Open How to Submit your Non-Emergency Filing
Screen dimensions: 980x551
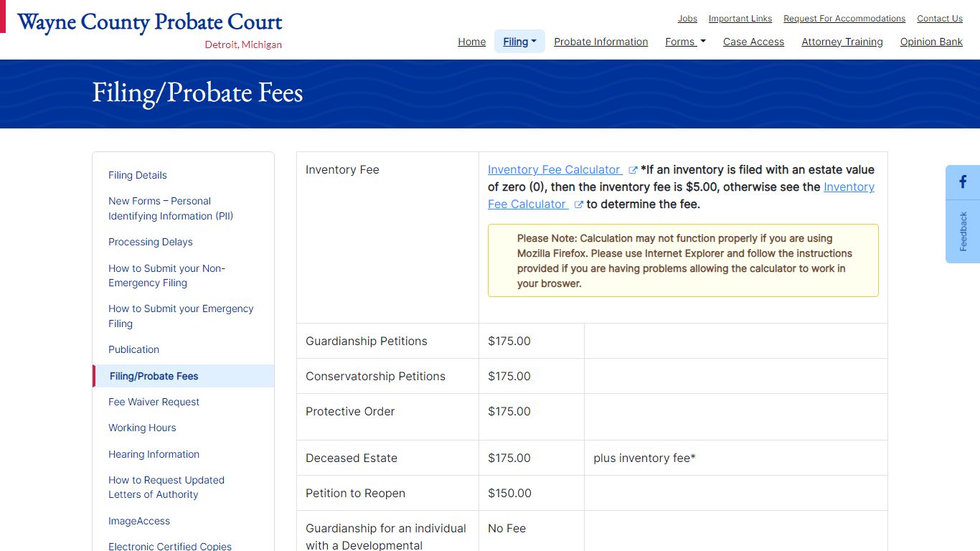click(x=167, y=275)
